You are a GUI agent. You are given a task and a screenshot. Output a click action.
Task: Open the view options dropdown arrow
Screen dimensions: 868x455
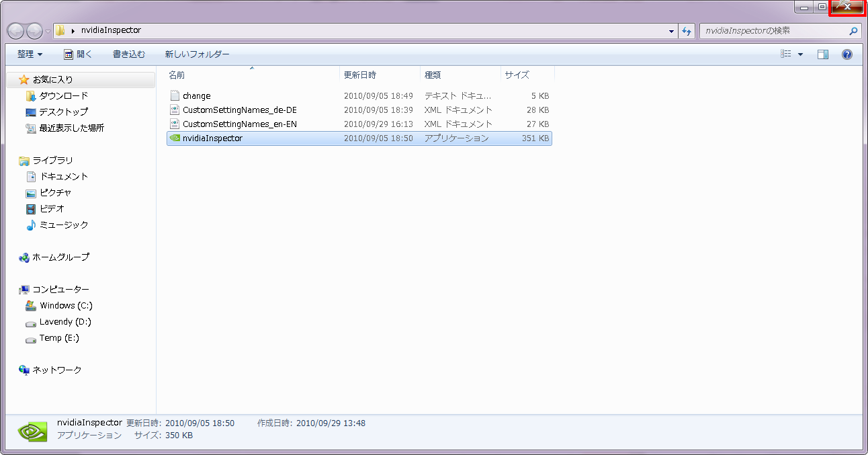800,54
